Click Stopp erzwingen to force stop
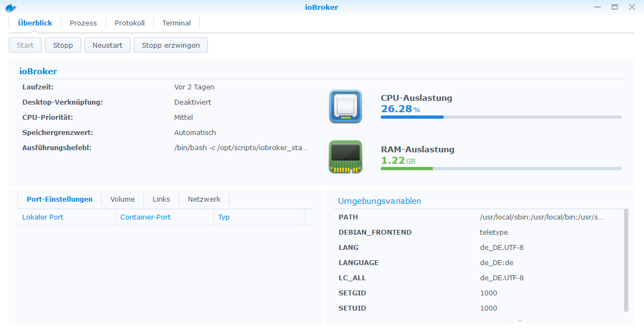Image resolution: width=644 pixels, height=329 pixels. tap(171, 45)
